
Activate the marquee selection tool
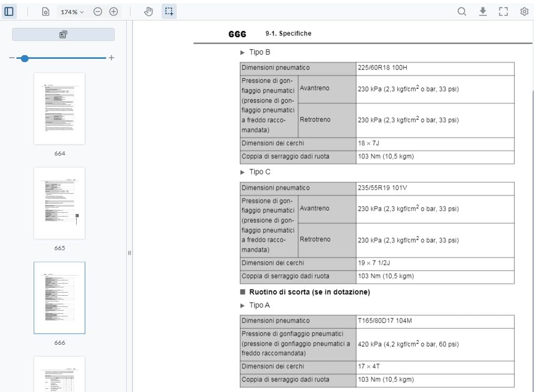(x=169, y=12)
